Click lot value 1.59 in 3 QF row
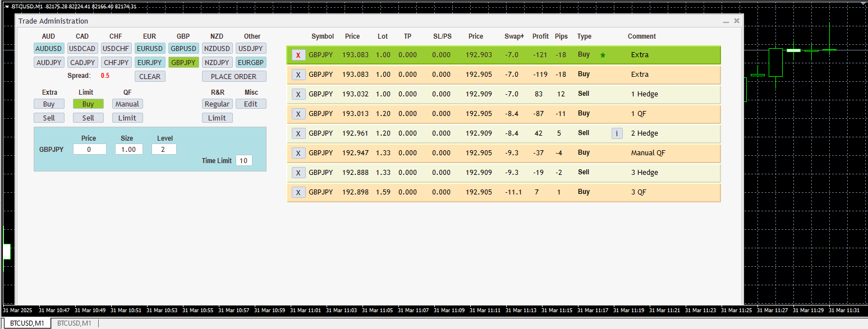 383,192
